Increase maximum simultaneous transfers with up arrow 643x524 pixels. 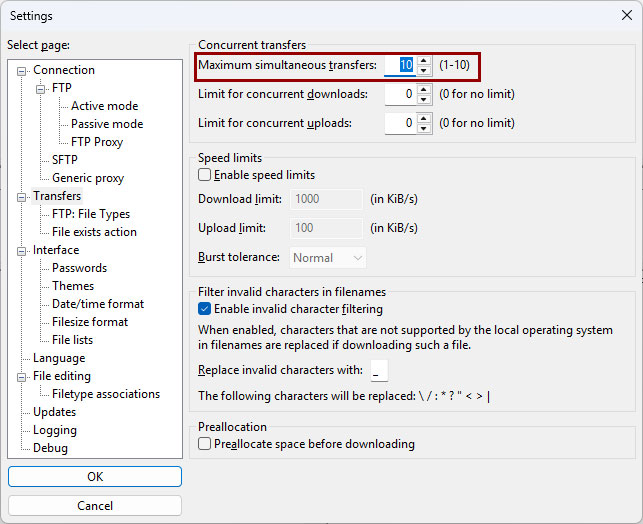(x=424, y=61)
